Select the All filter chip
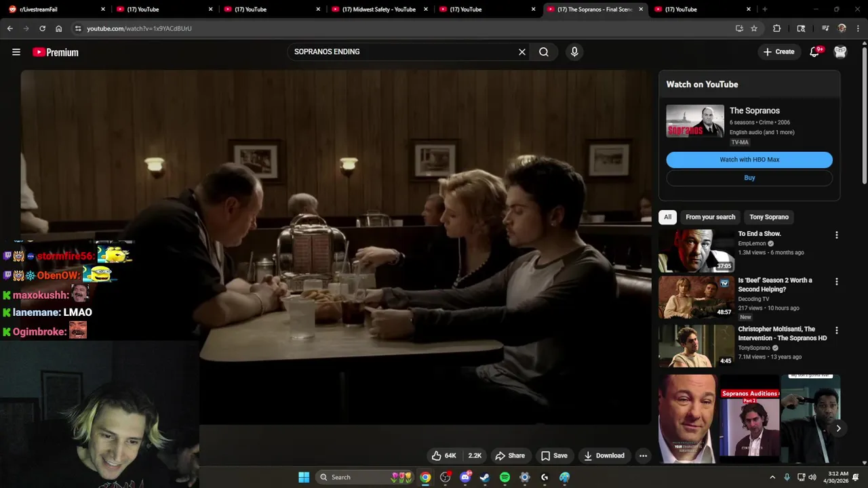Image resolution: width=868 pixels, height=488 pixels. [x=667, y=217]
